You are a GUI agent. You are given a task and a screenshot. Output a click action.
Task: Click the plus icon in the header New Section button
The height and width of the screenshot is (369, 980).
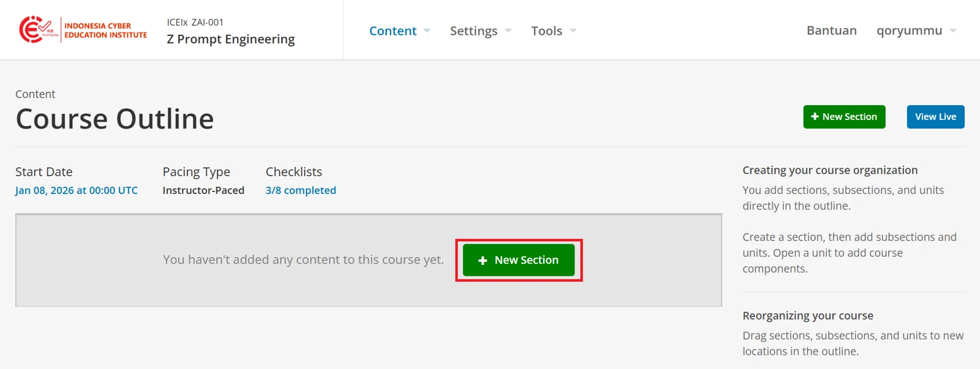pyautogui.click(x=815, y=116)
